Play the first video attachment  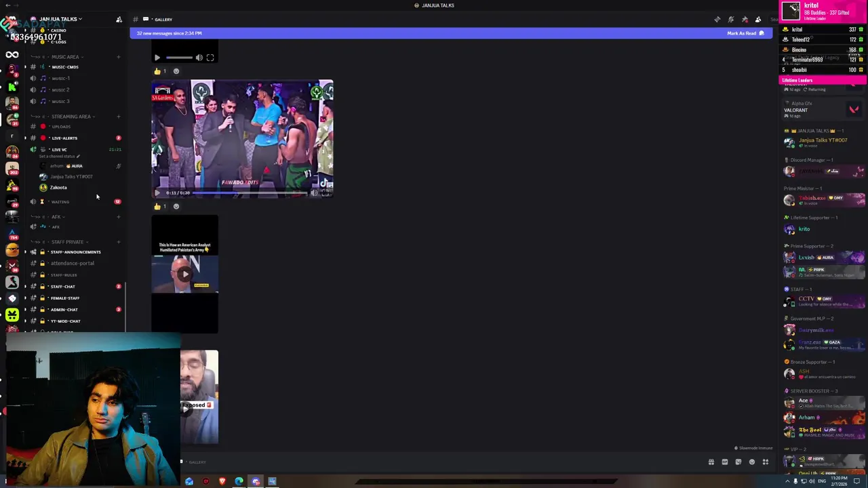(x=157, y=58)
